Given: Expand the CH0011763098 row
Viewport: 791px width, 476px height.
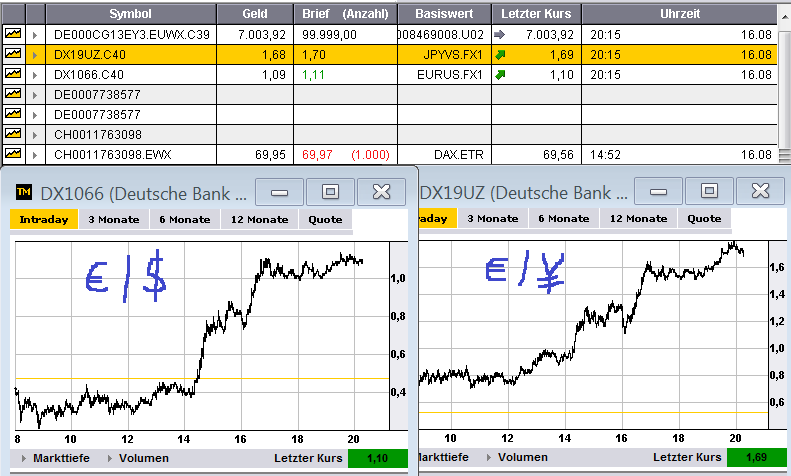Looking at the screenshot, I should [x=35, y=135].
